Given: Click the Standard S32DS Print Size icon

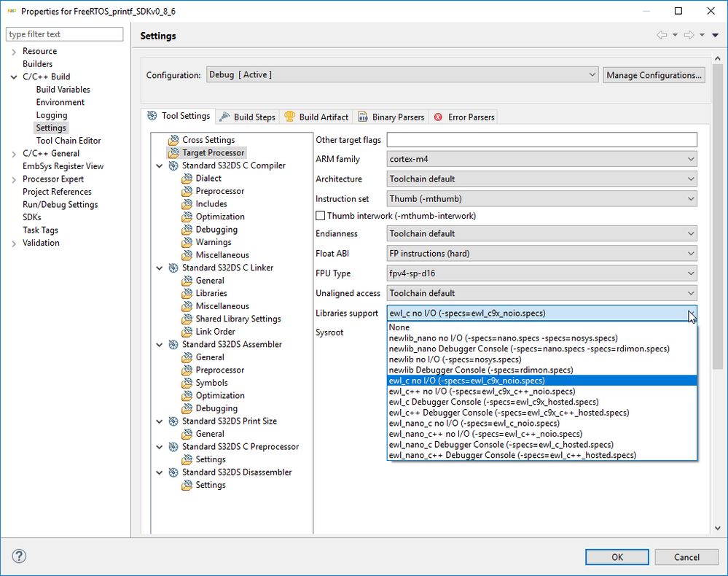Looking at the screenshot, I should (x=173, y=421).
